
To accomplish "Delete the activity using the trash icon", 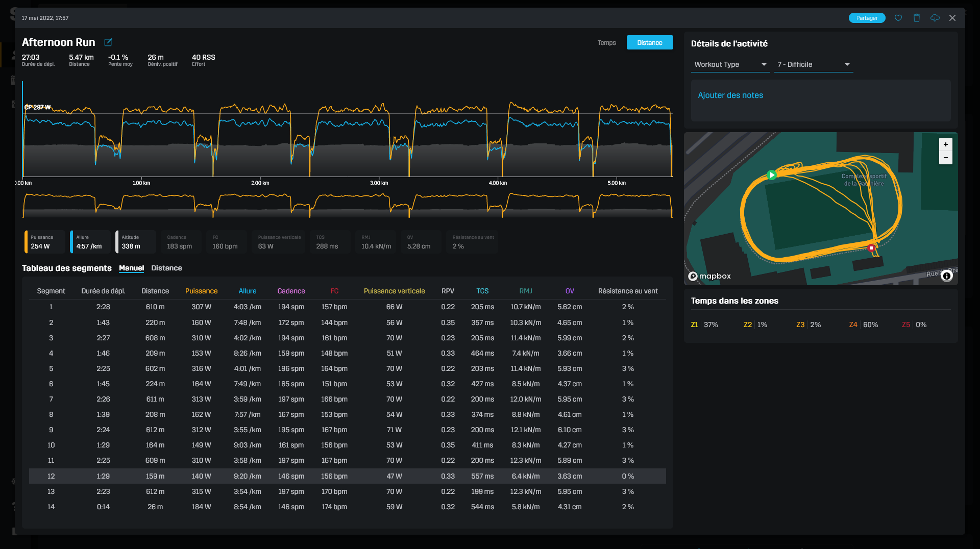I will coord(917,18).
